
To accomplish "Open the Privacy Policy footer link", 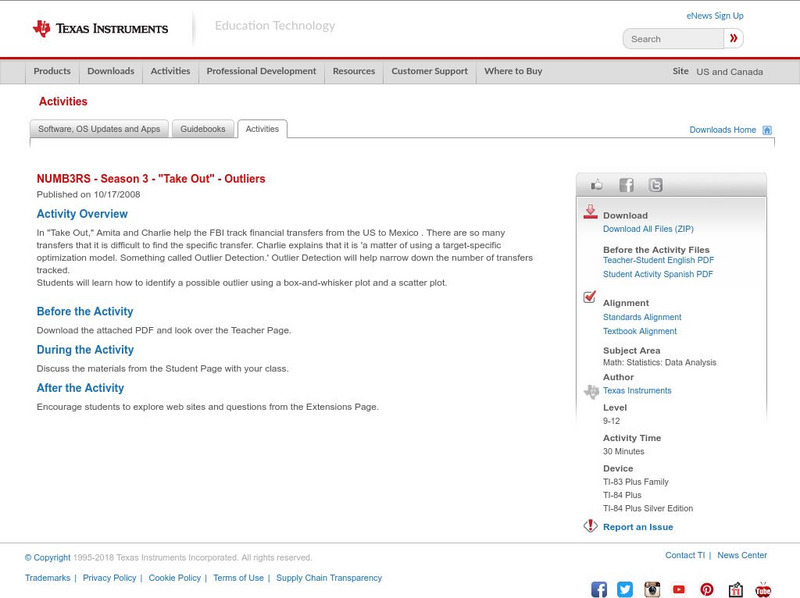I will click(109, 578).
